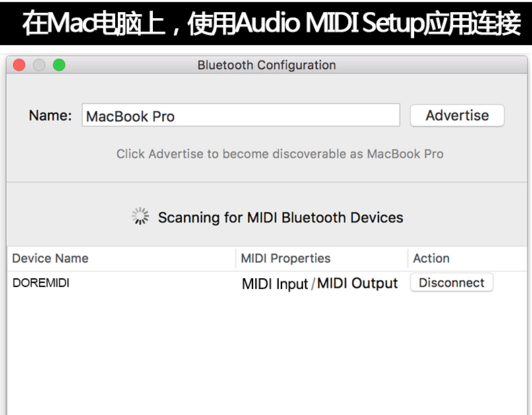Image resolution: width=532 pixels, height=415 pixels.
Task: Click the MIDI Output property text
Action: coord(358,284)
